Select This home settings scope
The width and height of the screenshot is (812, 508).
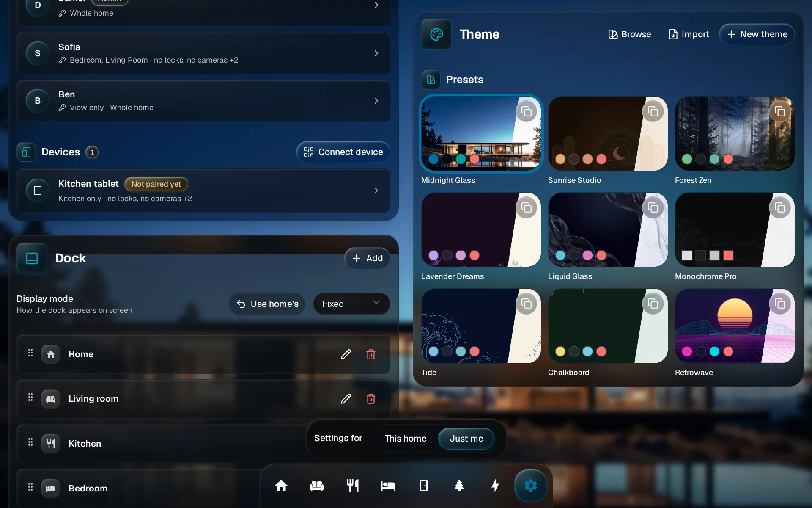(406, 439)
